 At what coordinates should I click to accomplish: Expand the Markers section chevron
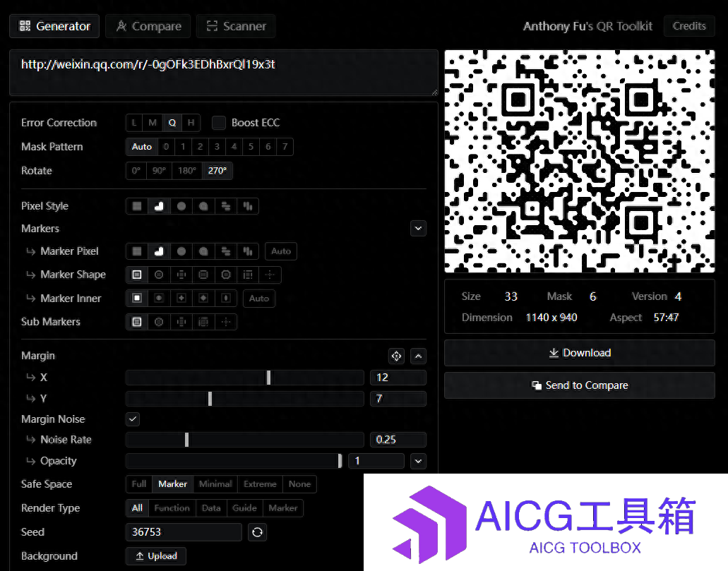(x=418, y=229)
